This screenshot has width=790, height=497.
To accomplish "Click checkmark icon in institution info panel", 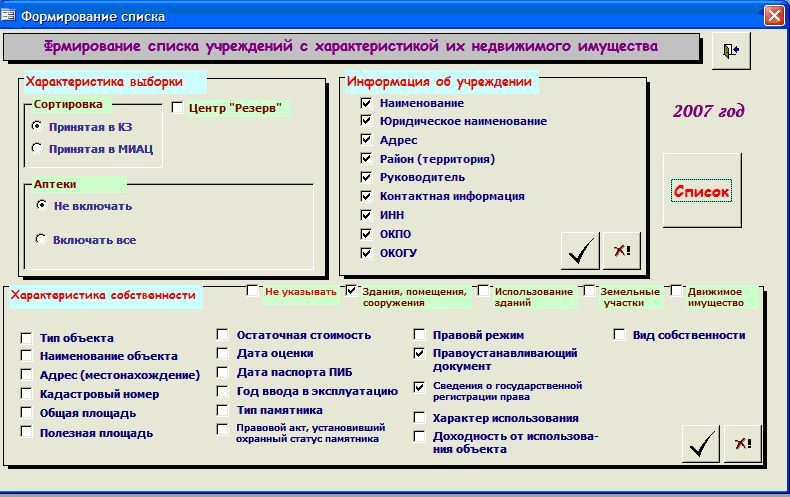I will (x=580, y=251).
